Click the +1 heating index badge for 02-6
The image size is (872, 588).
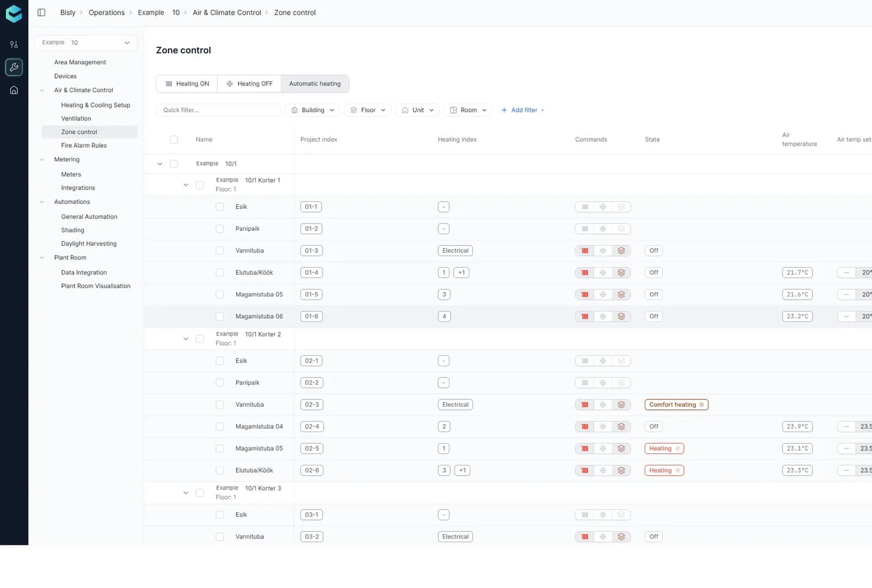(462, 470)
